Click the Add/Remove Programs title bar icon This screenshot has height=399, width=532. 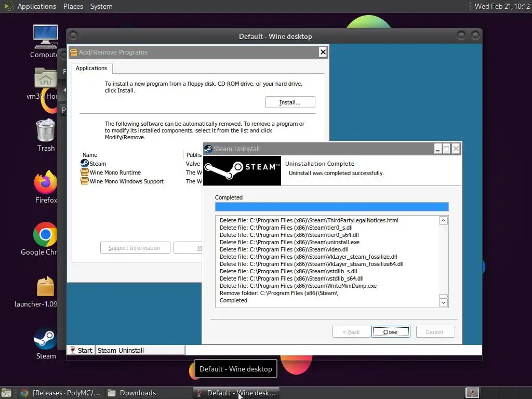point(74,52)
